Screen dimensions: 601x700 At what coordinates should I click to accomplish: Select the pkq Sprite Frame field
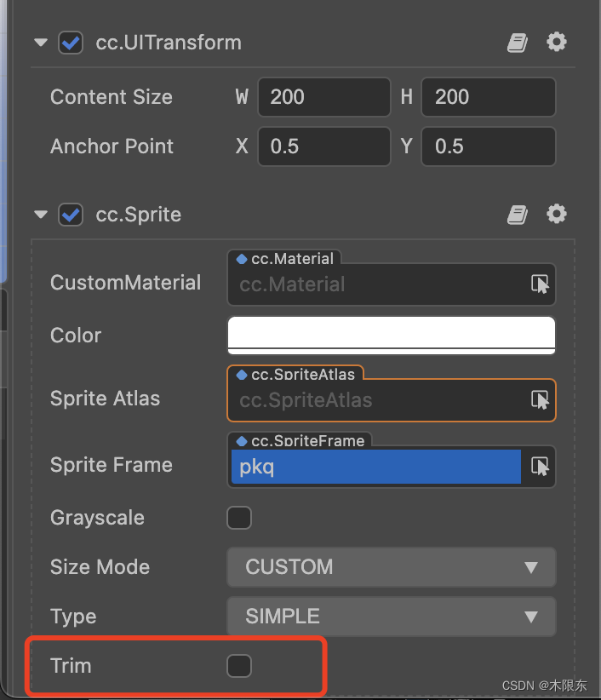click(375, 467)
